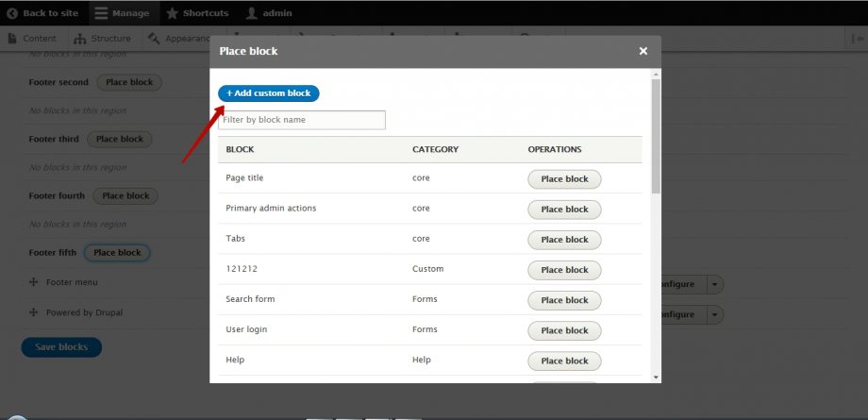Screen dimensions: 868x420
Task: Click the Back to site arrow icon
Action: tap(12, 13)
